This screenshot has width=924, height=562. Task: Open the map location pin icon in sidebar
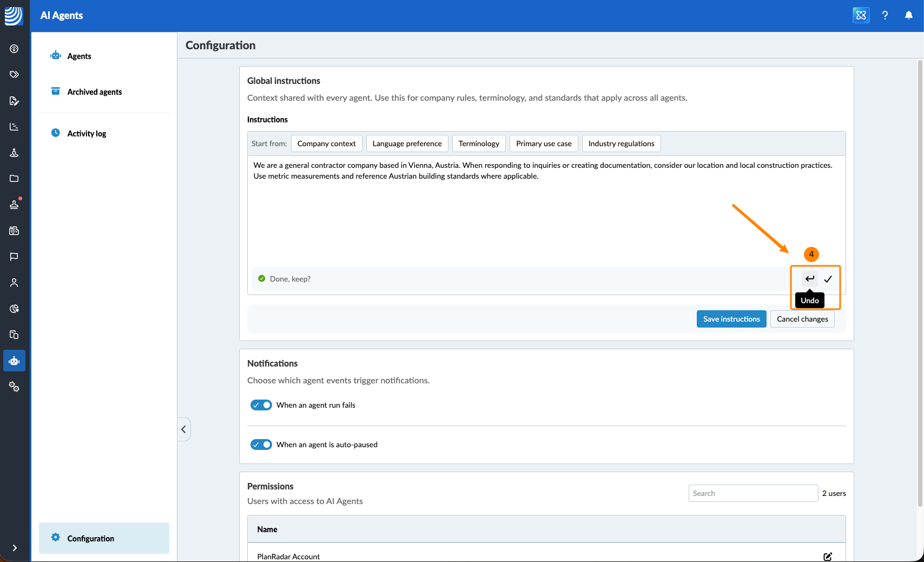(x=14, y=153)
